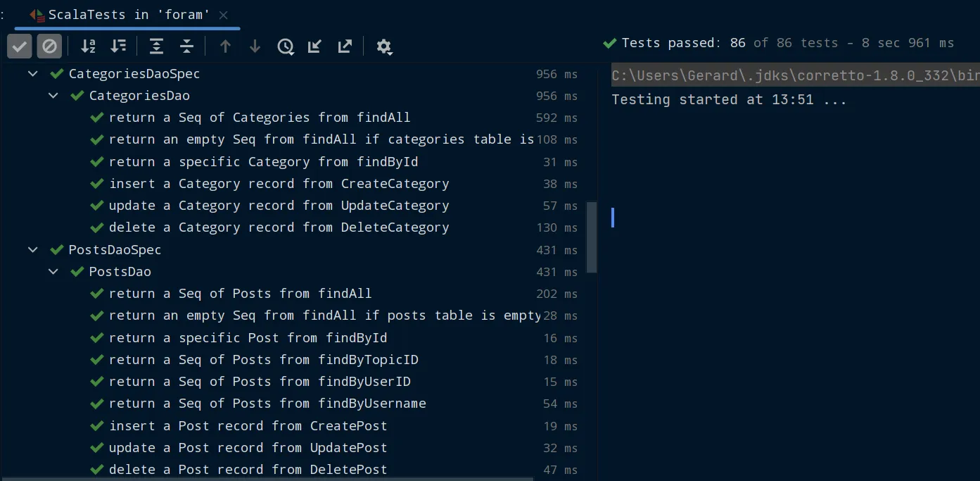Click green check beside 'delete a Post record'
The image size is (980, 481).
pyautogui.click(x=98, y=470)
